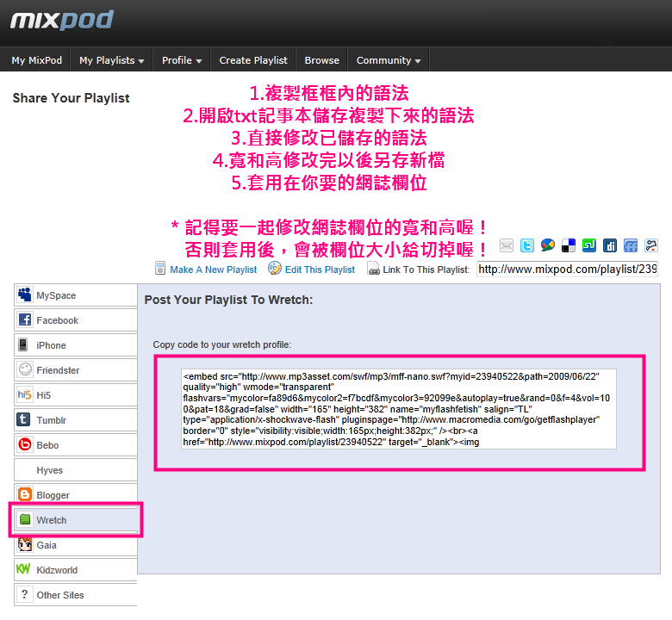This screenshot has height=620, width=672.
Task: Click the Copy code to your wretch profile text
Action: point(222,344)
